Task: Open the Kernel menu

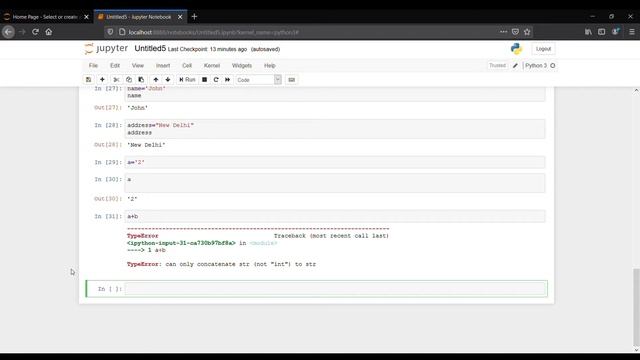Action: click(212, 65)
